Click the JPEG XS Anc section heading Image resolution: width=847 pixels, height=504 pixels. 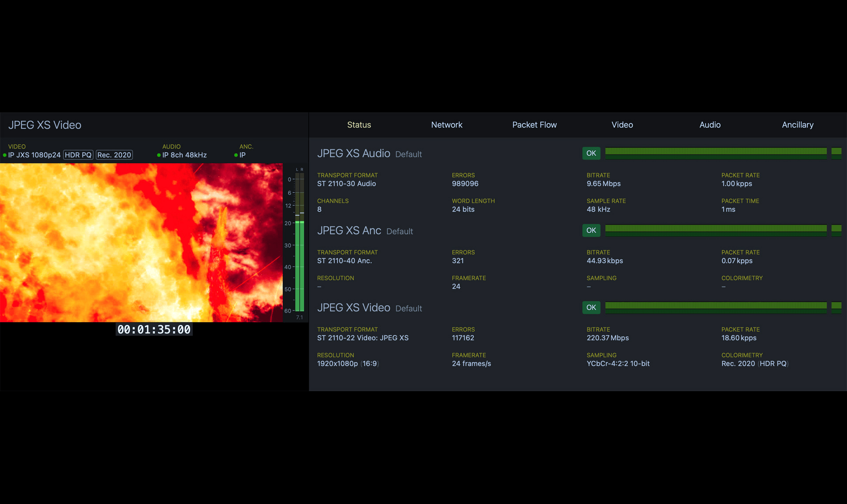pos(349,231)
